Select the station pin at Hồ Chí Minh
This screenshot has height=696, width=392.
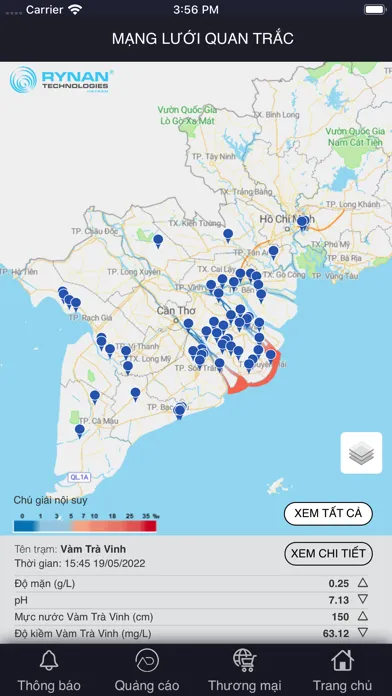coord(302,223)
